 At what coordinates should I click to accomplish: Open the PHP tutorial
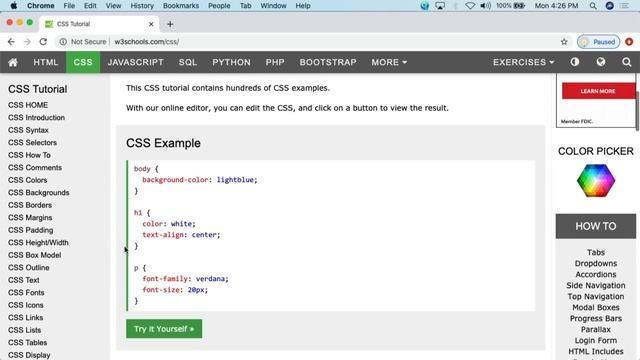tap(275, 62)
